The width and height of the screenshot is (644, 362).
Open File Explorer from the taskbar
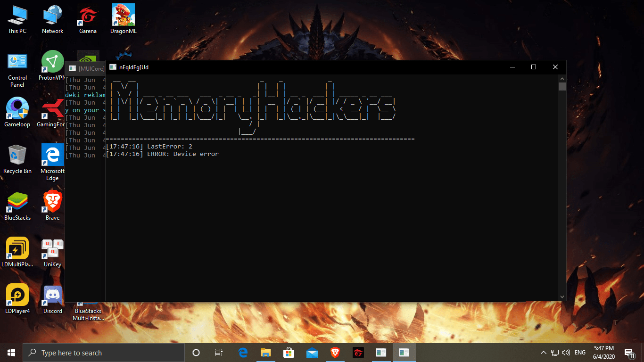(266, 353)
